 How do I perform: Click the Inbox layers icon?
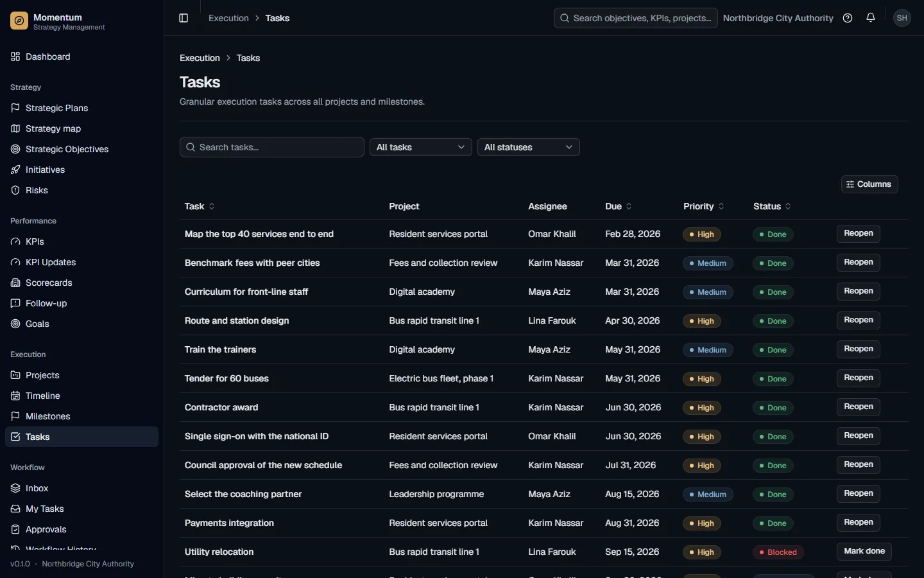click(15, 488)
